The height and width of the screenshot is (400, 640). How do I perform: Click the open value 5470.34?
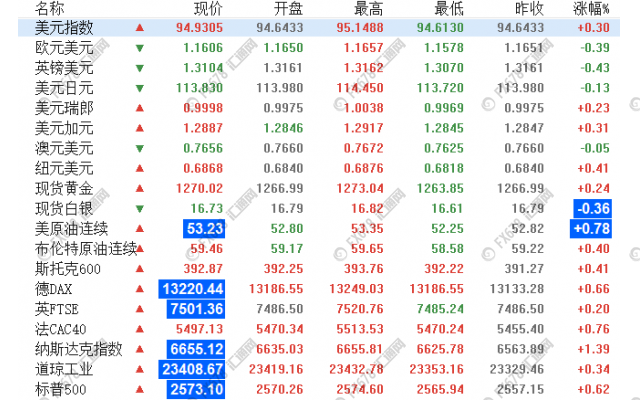coord(280,329)
